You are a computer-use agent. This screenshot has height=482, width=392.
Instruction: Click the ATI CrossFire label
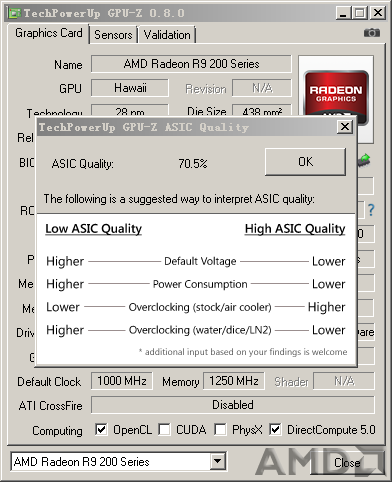click(50, 406)
